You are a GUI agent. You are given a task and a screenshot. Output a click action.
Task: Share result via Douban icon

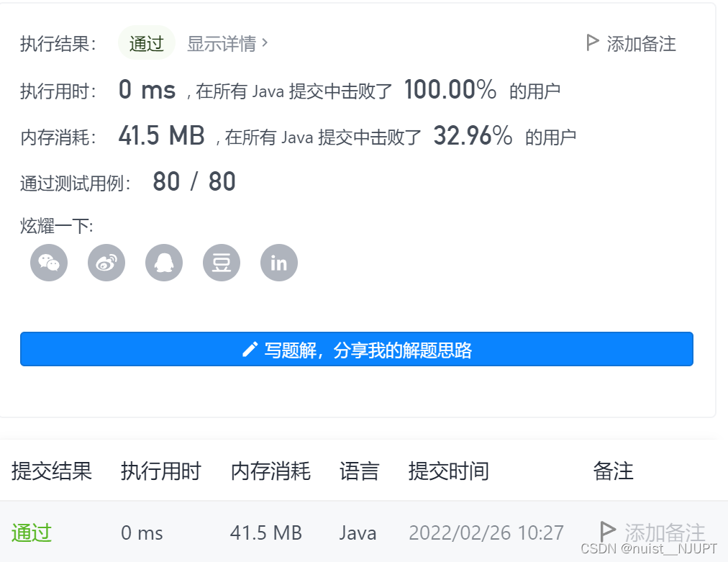(x=222, y=263)
